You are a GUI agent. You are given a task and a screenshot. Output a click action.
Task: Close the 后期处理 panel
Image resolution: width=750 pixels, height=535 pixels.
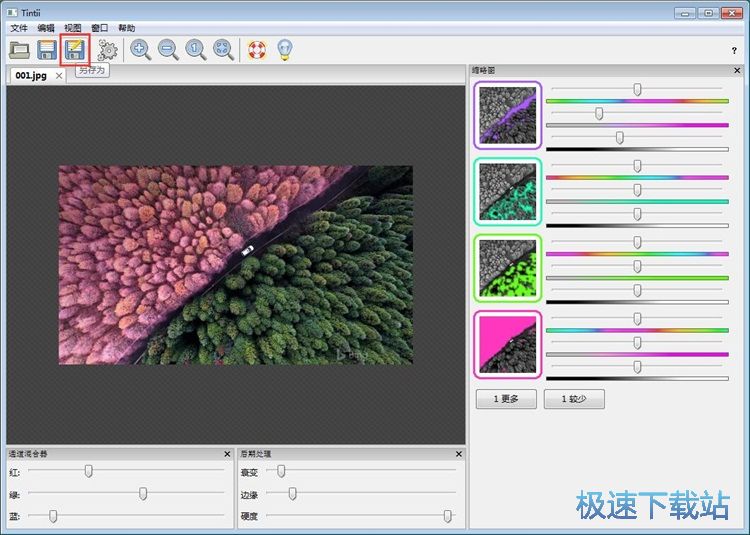459,454
